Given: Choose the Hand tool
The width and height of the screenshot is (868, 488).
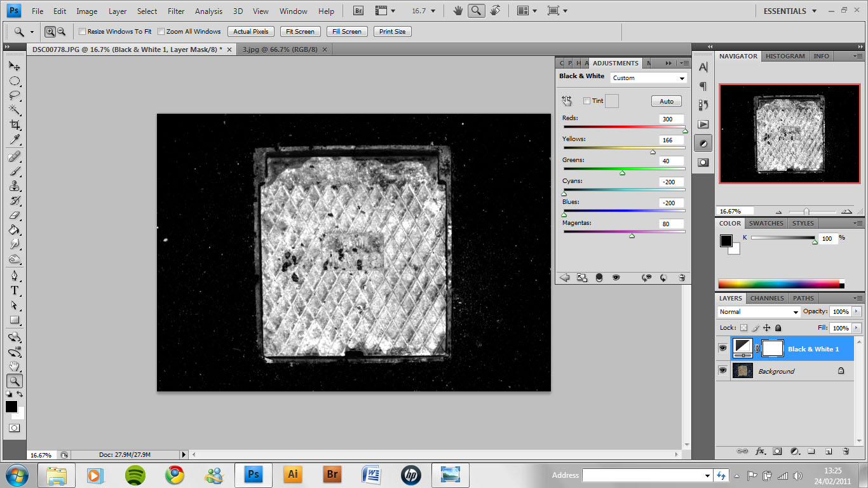Looking at the screenshot, I should point(15,366).
